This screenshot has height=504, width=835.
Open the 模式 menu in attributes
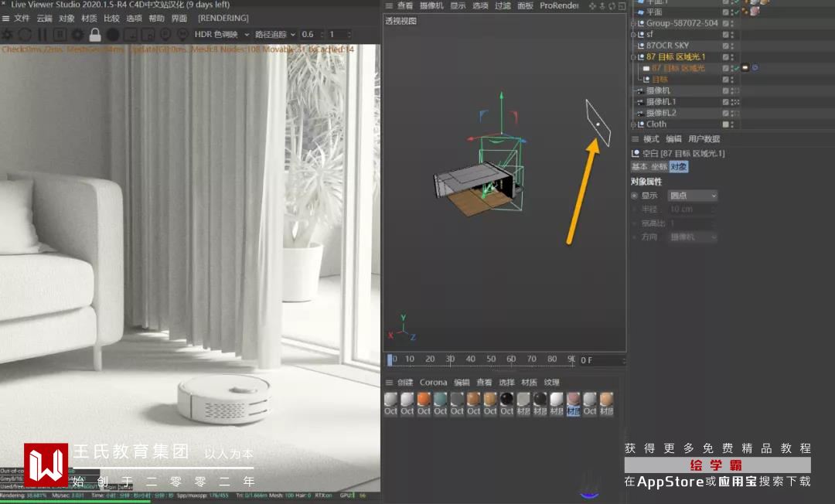pos(651,139)
